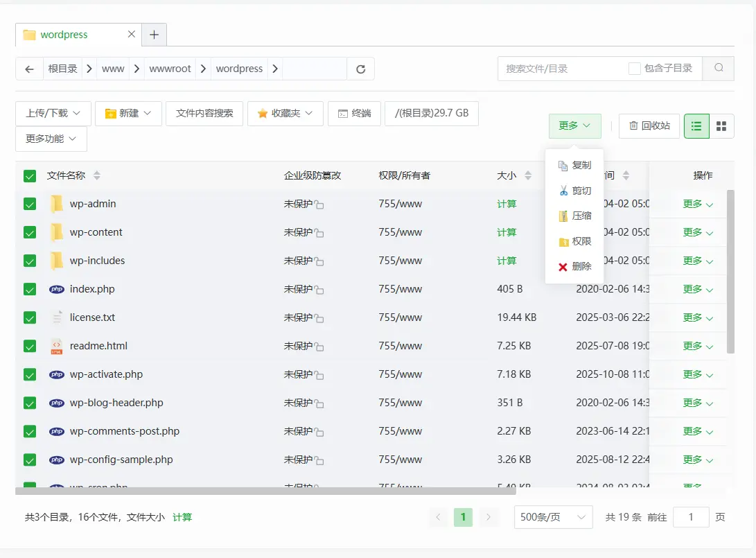Switch to list view layout

click(x=696, y=126)
